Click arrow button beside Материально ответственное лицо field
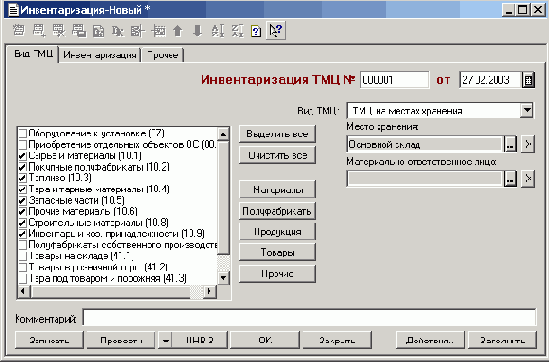This screenshot has width=549, height=362. pos(528,179)
